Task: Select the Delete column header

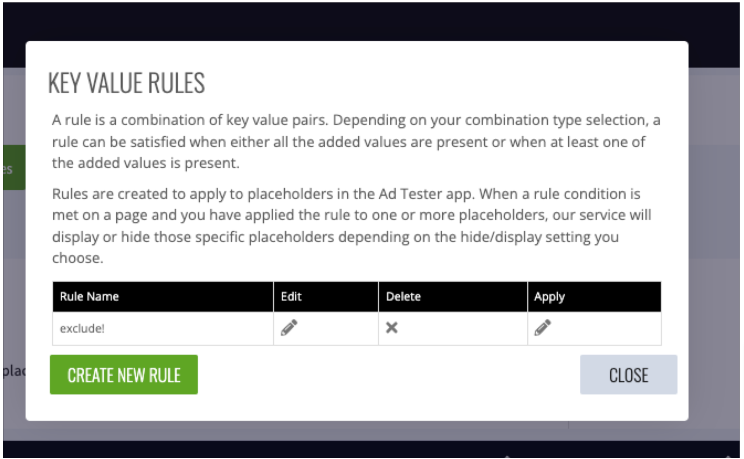Action: click(x=403, y=296)
